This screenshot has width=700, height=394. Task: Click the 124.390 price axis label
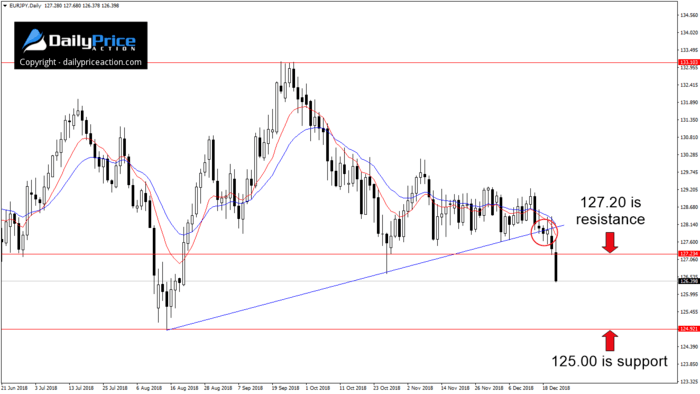[x=689, y=347]
